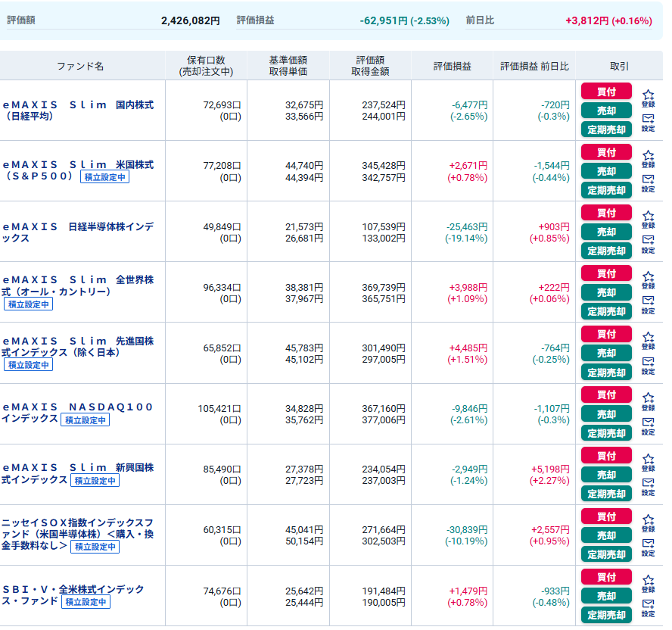Click 積立設定中 badge for NASDAQ100インデックス
Image resolution: width=672 pixels, height=630 pixels.
click(86, 419)
